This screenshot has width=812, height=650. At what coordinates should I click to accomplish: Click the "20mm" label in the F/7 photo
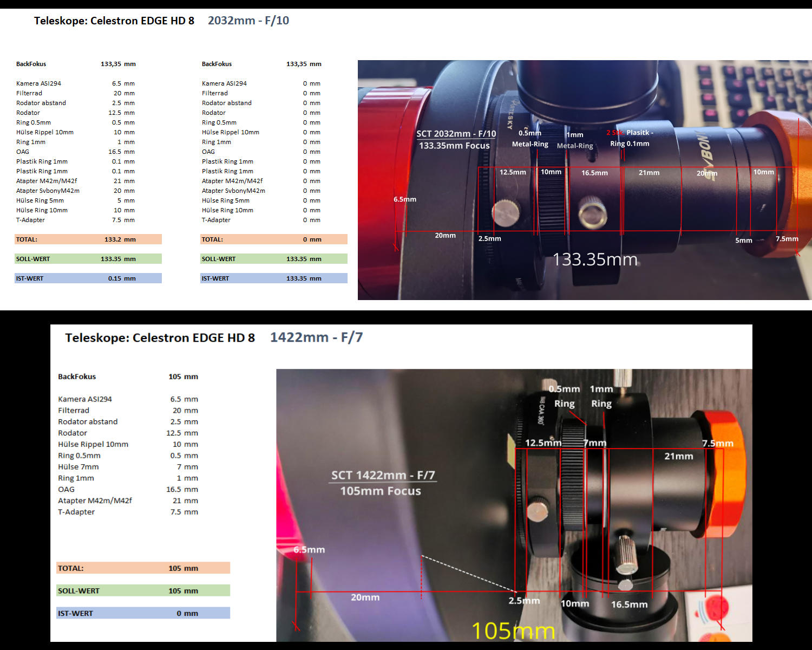click(x=365, y=597)
